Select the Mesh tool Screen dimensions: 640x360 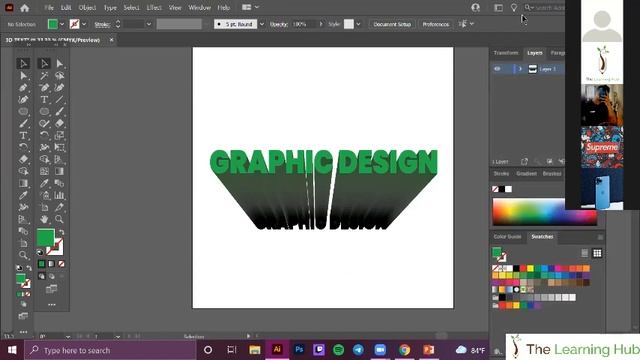tap(44, 171)
